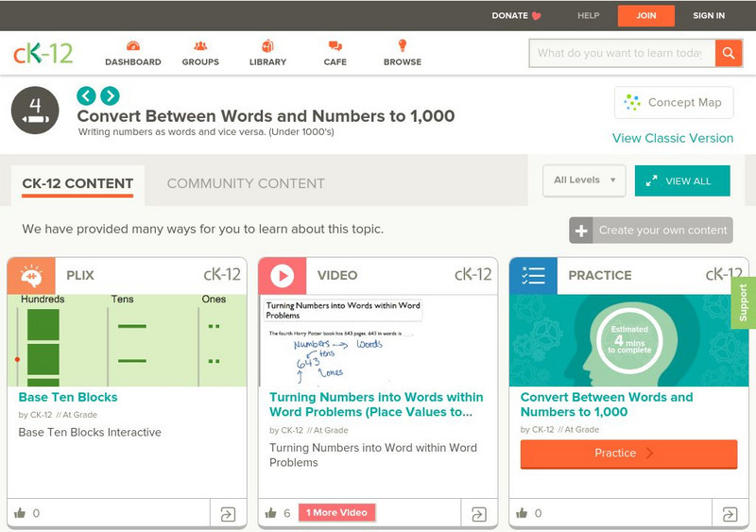
Task: Click the orange search magnifier button
Action: [x=729, y=53]
